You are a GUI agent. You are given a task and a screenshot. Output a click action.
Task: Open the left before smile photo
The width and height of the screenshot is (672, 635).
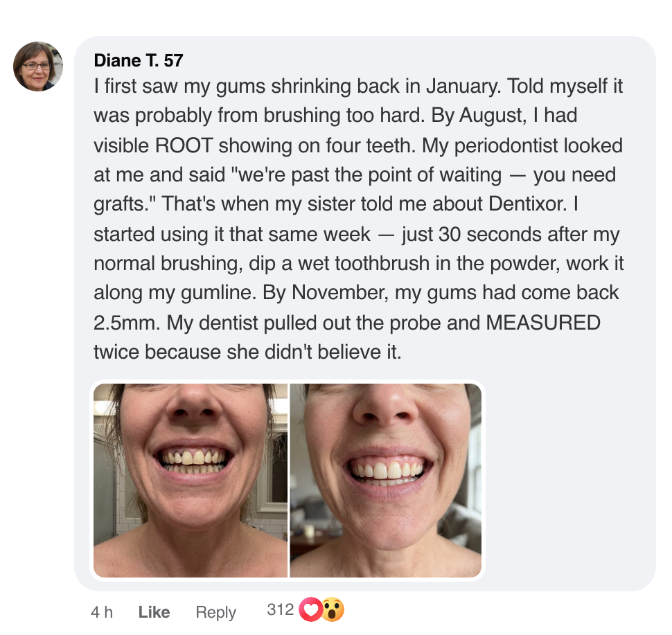[190, 479]
